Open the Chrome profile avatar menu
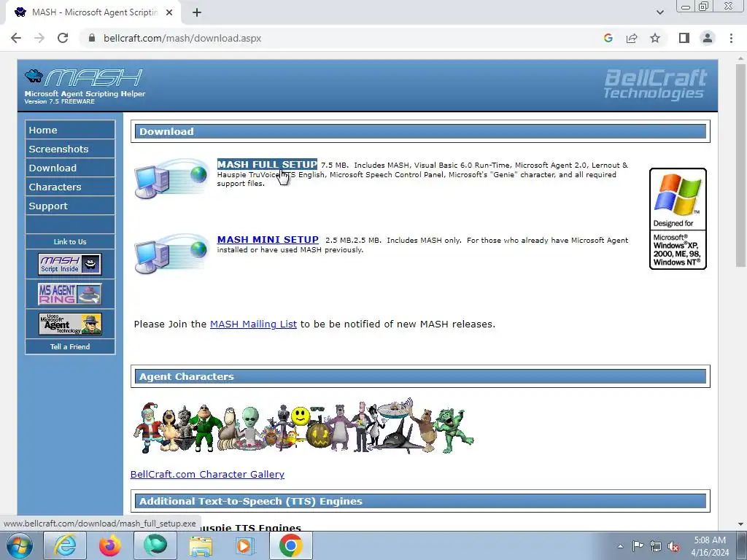747x560 pixels. 708,38
